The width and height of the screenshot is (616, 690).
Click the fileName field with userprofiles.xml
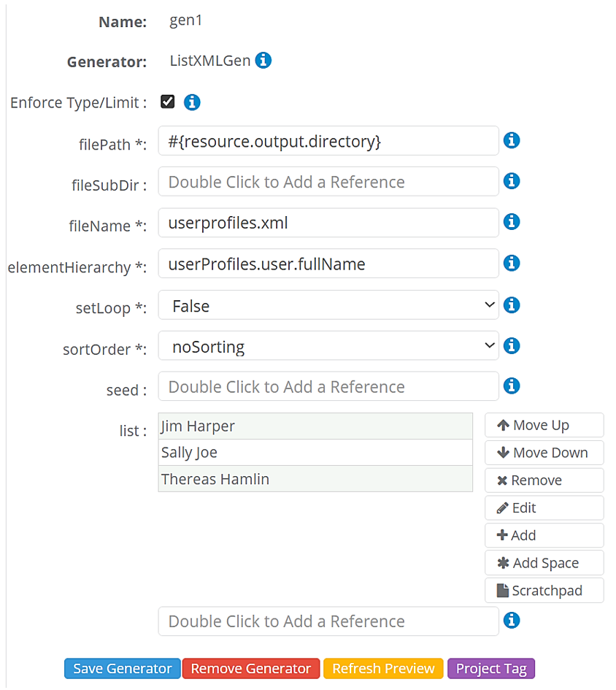[328, 223]
